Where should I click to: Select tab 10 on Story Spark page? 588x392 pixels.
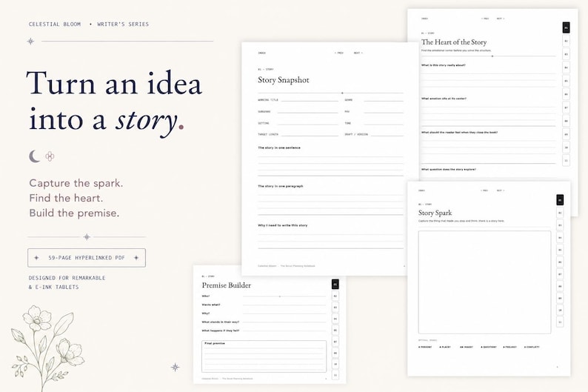[x=560, y=310]
